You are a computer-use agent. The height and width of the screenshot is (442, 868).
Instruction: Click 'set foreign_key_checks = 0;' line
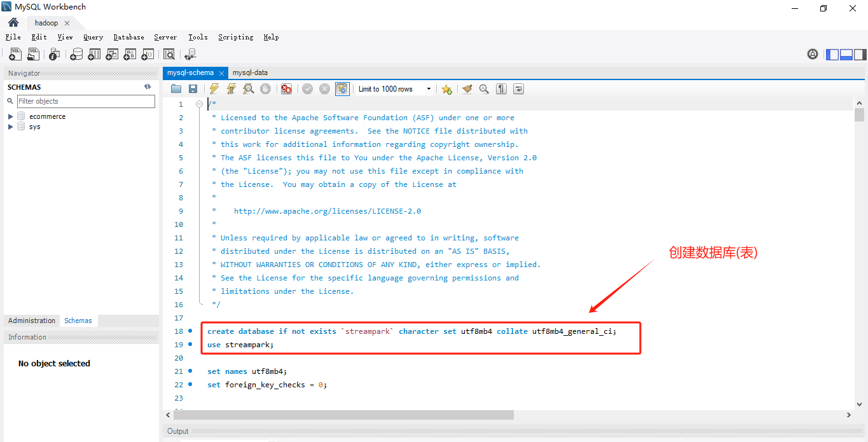pos(267,385)
